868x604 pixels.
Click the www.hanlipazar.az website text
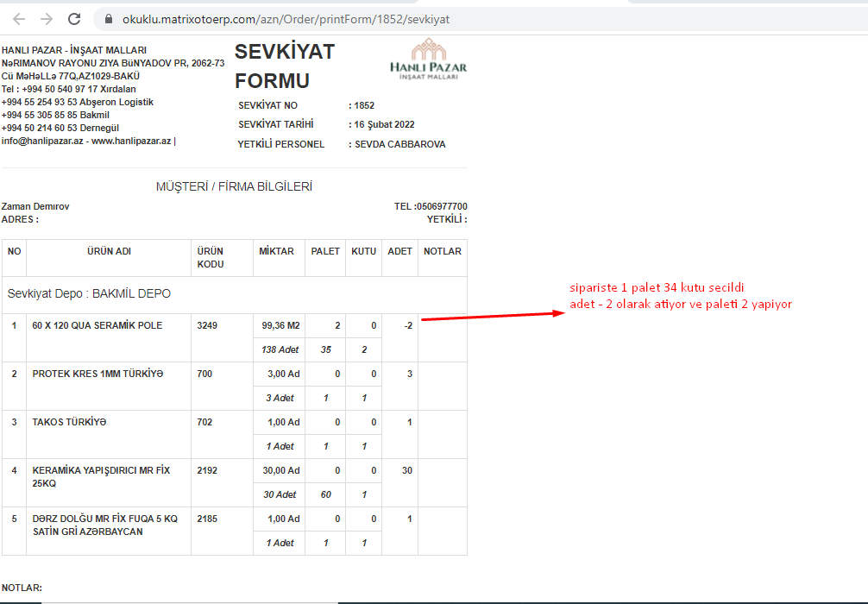[x=131, y=141]
